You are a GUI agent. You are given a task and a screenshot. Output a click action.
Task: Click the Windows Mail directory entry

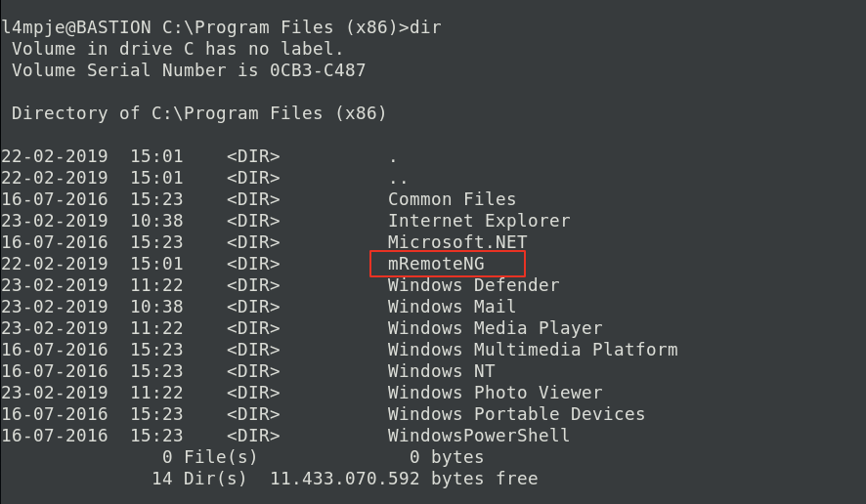452,307
